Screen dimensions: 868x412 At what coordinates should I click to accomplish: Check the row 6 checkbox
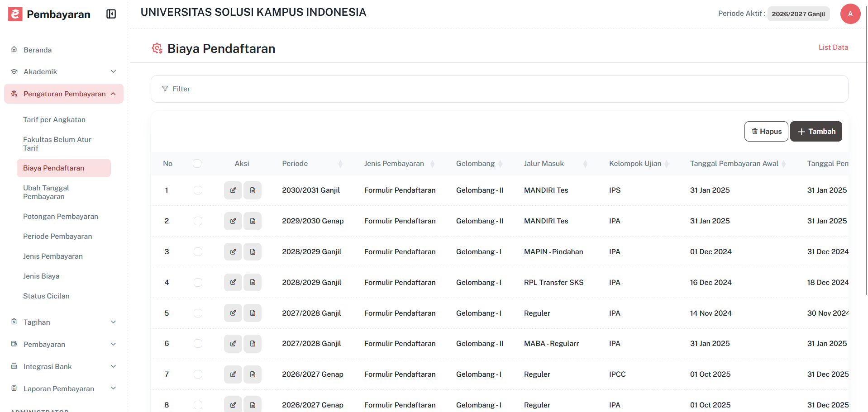(198, 344)
